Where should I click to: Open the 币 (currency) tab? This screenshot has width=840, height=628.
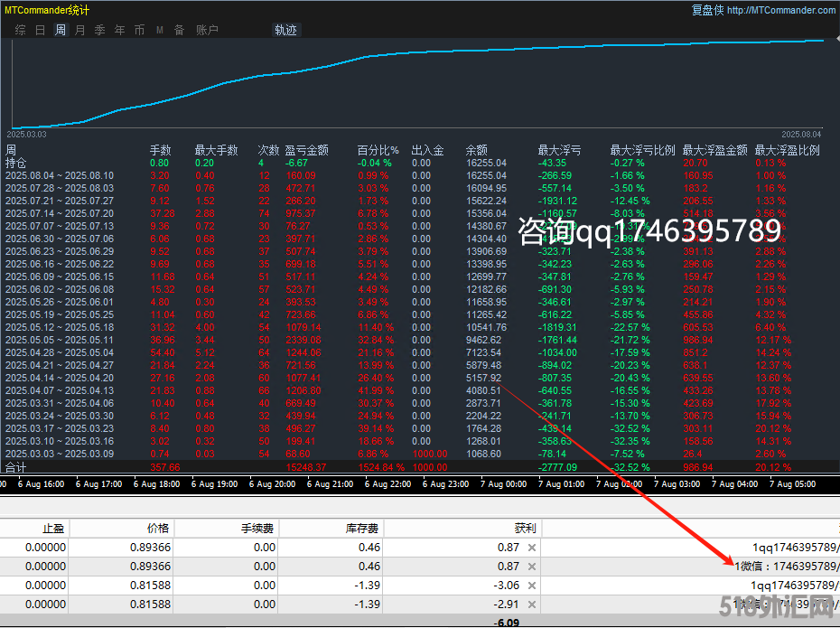click(139, 30)
